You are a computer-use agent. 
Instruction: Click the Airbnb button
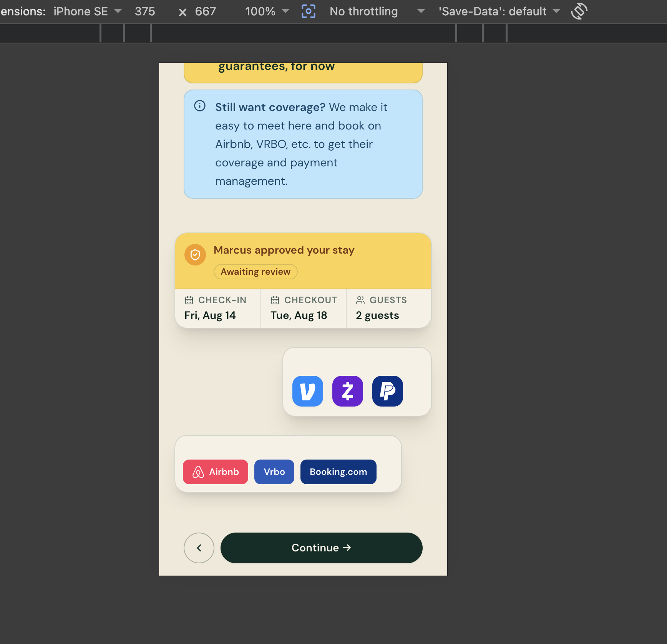tap(216, 472)
